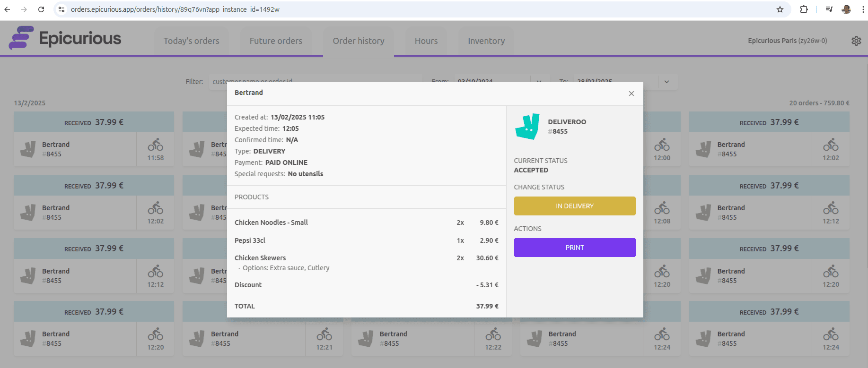868x368 pixels.
Task: Open the Future orders tab
Action: tap(276, 41)
